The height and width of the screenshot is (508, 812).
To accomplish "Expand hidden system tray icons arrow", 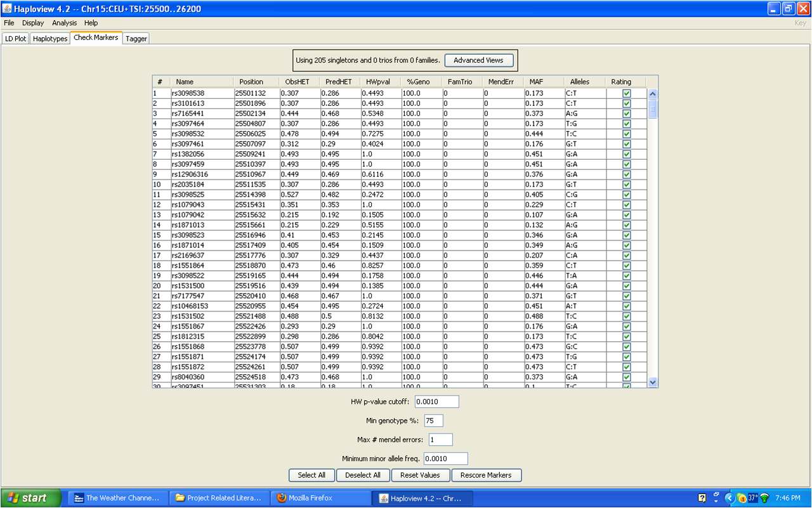I will coord(730,498).
